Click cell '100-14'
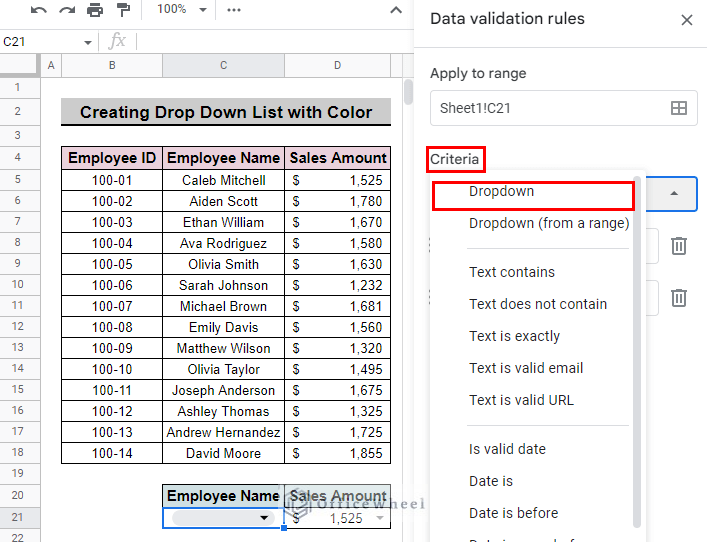Image resolution: width=707 pixels, height=542 pixels. 112,453
